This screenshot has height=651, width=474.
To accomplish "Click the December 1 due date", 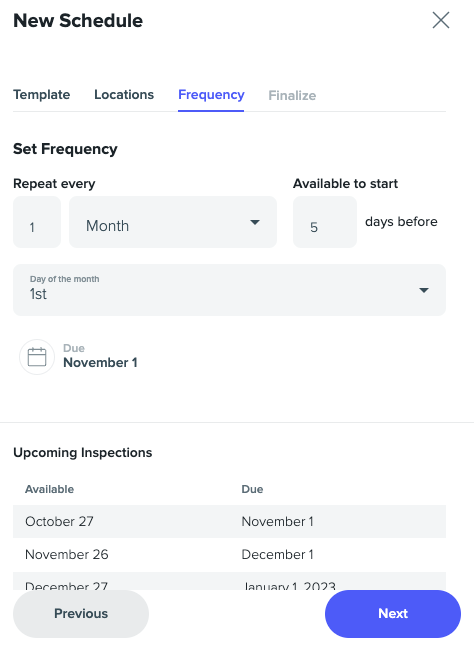I will click(x=277, y=555).
